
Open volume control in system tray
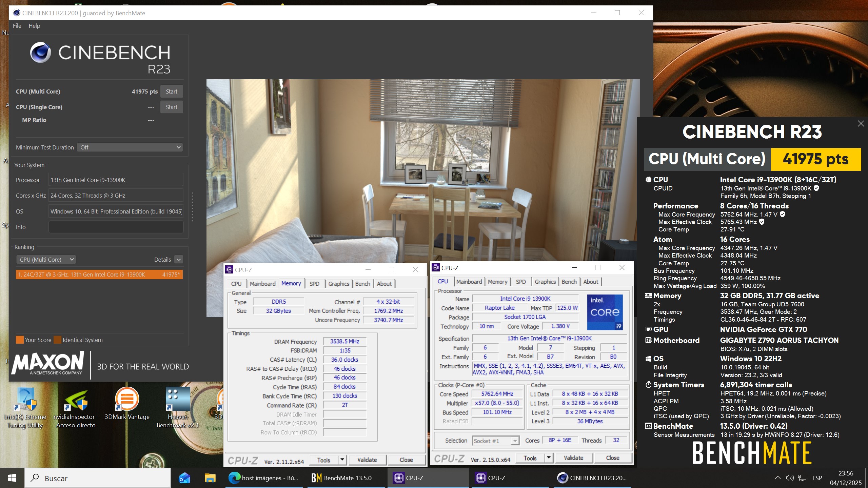tap(789, 478)
